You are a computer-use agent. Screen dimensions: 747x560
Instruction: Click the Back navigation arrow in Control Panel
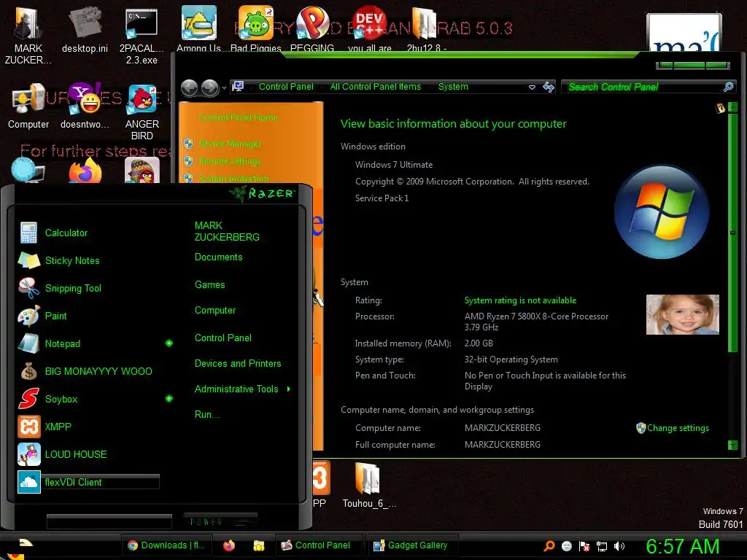click(x=189, y=87)
